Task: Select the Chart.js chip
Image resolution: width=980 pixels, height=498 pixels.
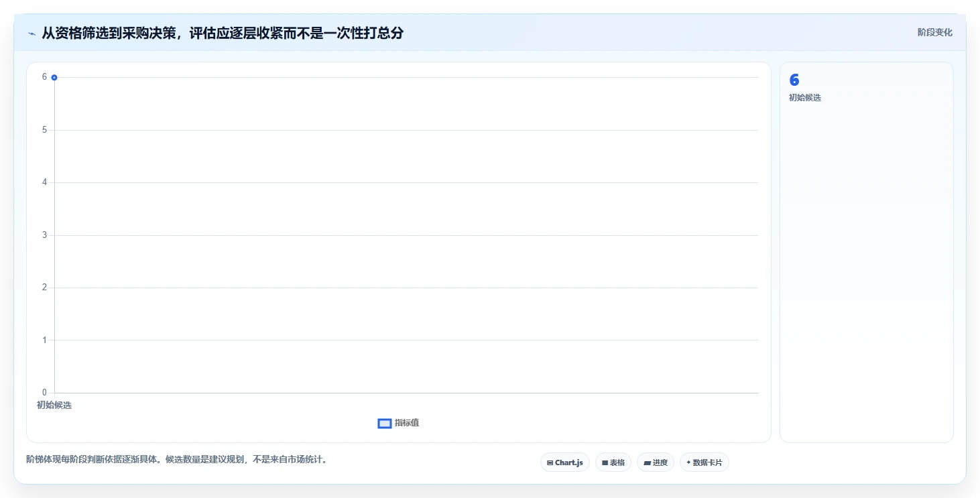Action: click(x=565, y=462)
